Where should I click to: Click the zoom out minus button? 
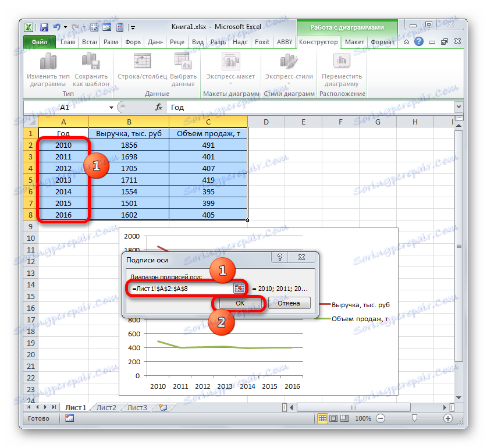(x=380, y=418)
